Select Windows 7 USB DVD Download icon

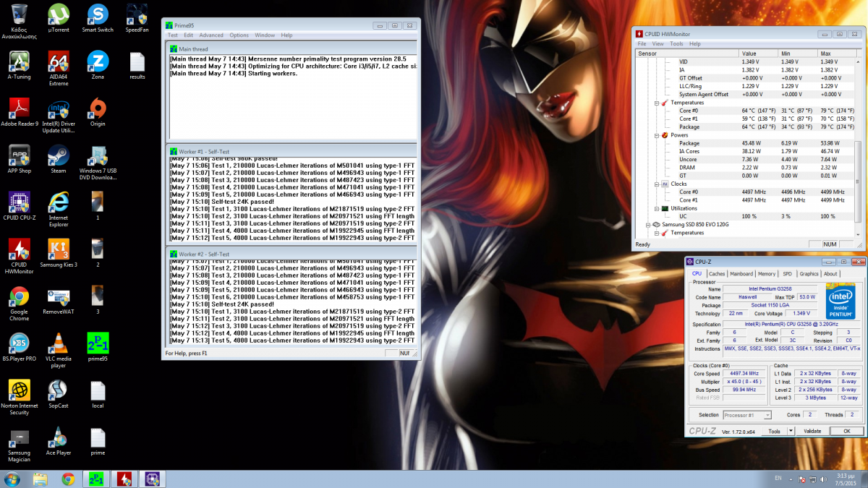pyautogui.click(x=98, y=163)
